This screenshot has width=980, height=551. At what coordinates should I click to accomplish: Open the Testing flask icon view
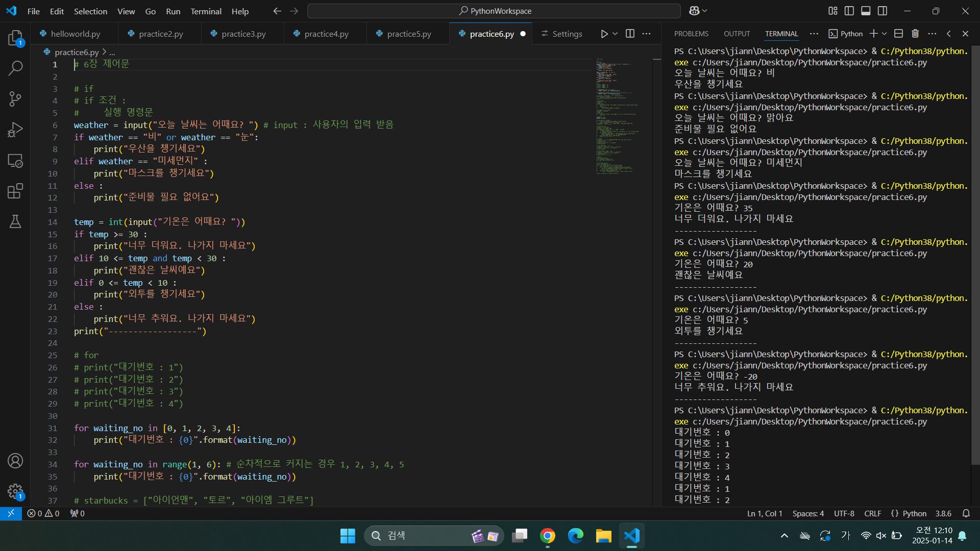[x=15, y=221]
